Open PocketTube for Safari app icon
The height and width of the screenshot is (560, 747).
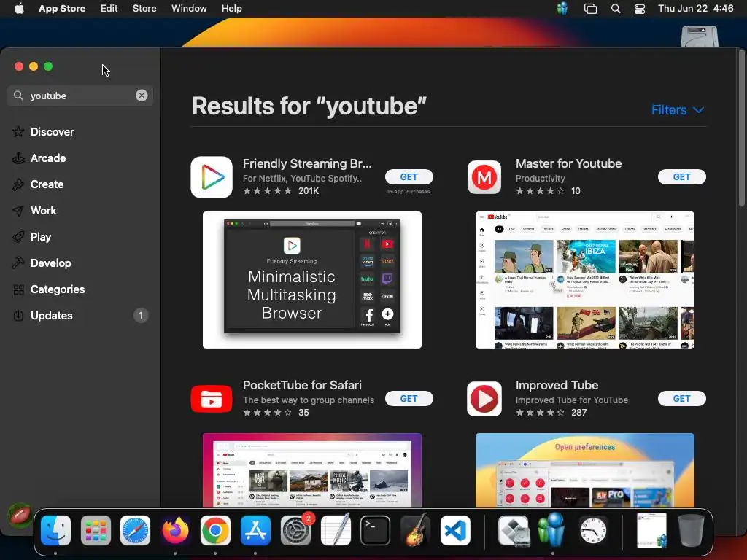(x=212, y=399)
